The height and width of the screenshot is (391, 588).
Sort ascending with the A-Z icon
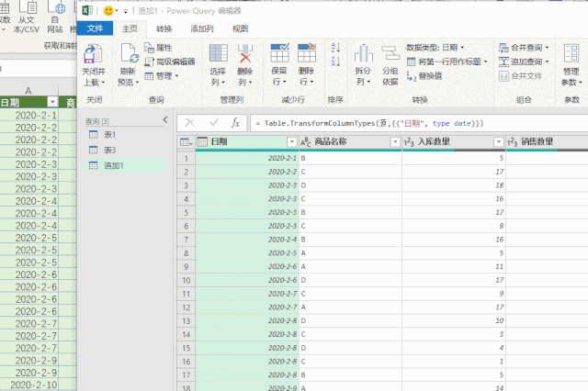click(335, 48)
